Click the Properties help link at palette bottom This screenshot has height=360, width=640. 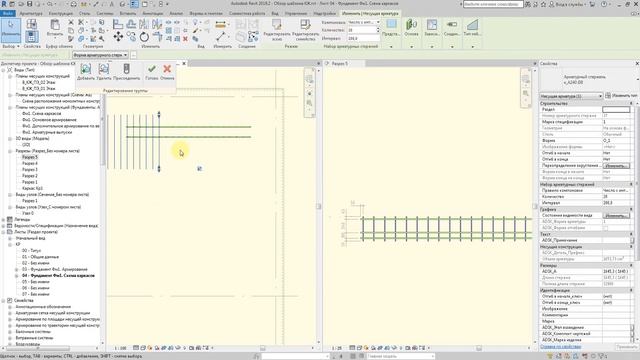click(x=560, y=347)
